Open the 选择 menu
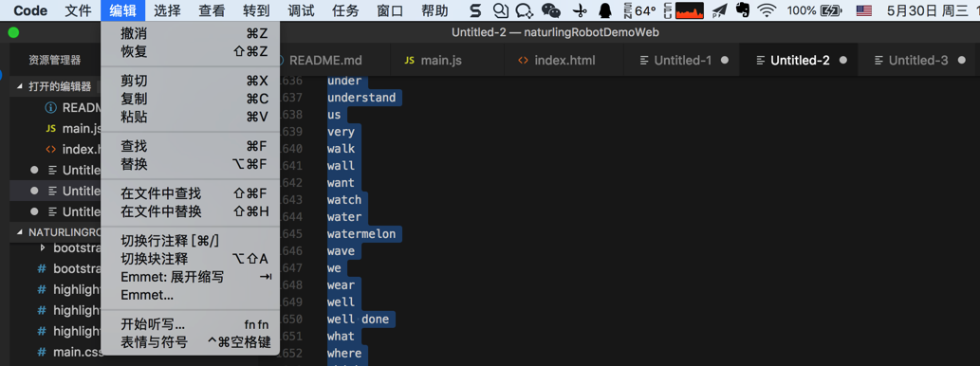Image resolution: width=980 pixels, height=366 pixels. click(167, 10)
